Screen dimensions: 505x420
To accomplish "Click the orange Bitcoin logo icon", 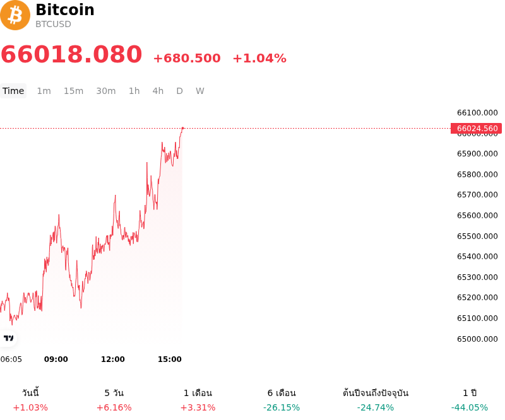I will [15, 15].
